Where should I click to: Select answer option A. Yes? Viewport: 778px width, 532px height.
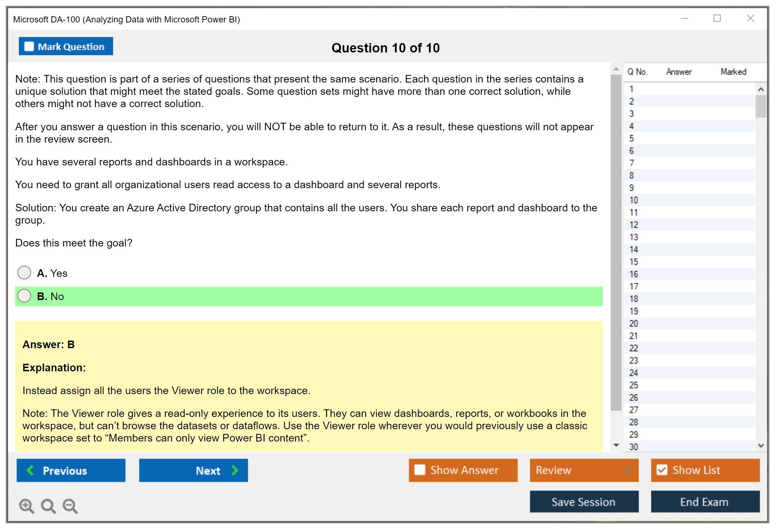(x=24, y=273)
